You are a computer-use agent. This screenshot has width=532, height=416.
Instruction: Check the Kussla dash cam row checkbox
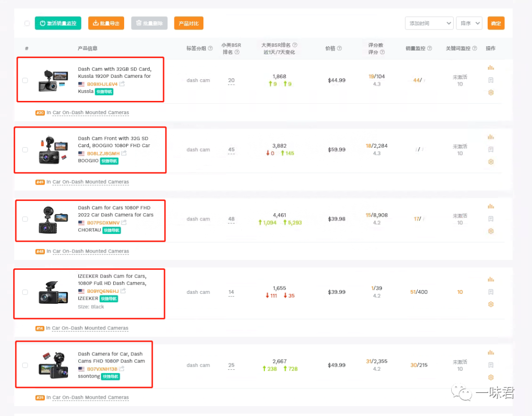(25, 80)
